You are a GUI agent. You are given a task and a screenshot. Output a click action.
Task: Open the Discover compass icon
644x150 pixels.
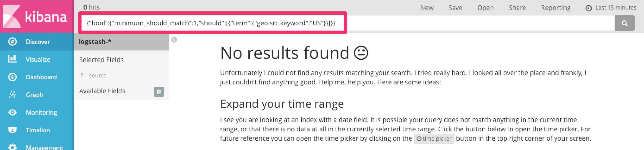click(x=13, y=42)
